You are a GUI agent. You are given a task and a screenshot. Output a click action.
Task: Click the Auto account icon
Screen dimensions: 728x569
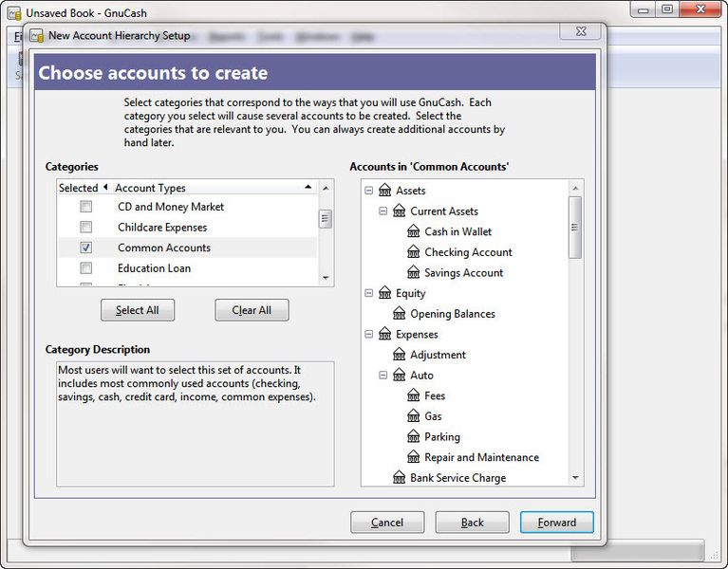(x=400, y=375)
